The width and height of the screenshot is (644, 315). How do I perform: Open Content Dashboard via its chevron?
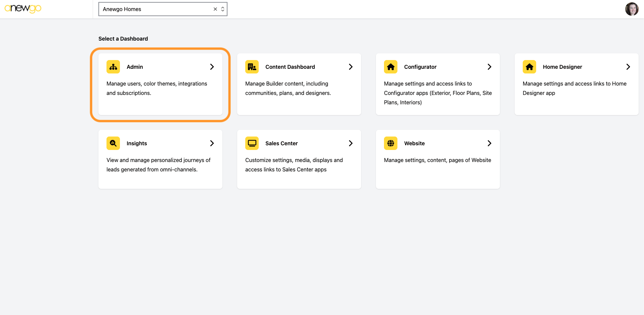(x=351, y=67)
